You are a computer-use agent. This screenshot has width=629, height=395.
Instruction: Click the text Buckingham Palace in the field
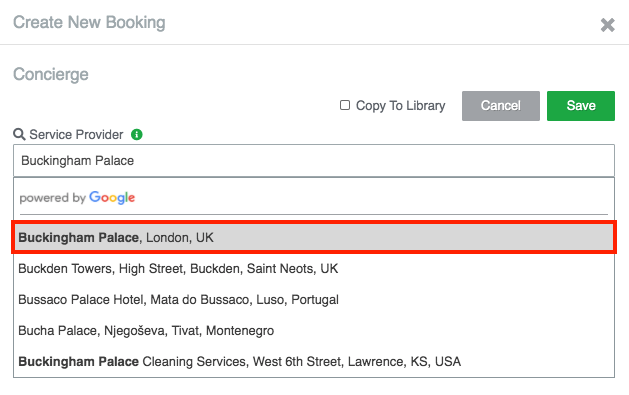[x=77, y=160]
